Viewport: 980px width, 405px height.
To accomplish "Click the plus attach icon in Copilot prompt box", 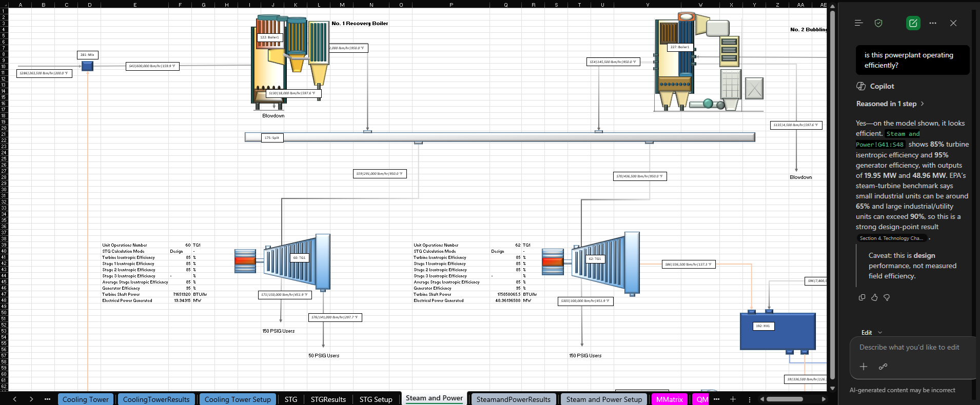I will (x=864, y=367).
